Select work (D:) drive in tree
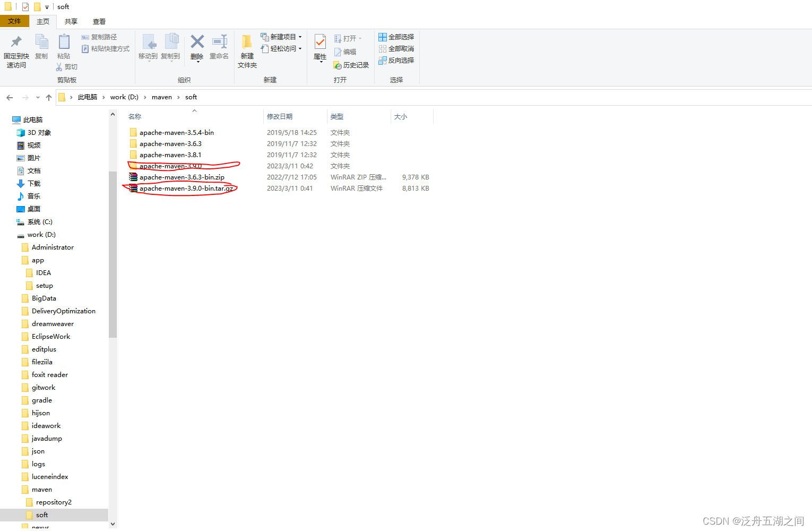 41,235
